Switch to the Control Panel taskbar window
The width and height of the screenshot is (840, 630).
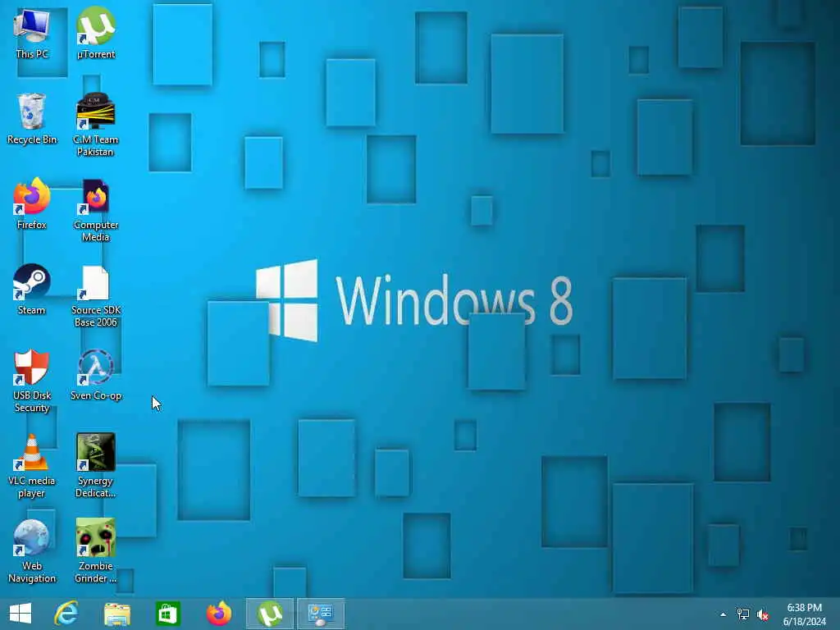click(x=321, y=614)
